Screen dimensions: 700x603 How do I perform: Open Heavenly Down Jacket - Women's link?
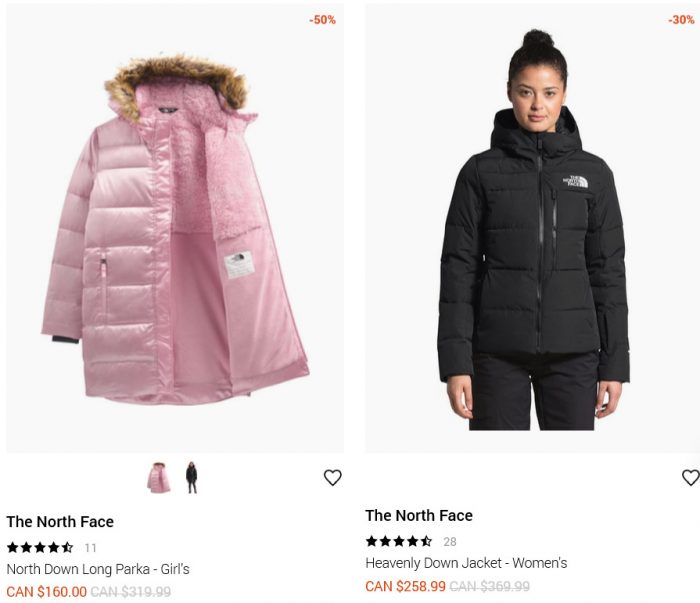(466, 563)
